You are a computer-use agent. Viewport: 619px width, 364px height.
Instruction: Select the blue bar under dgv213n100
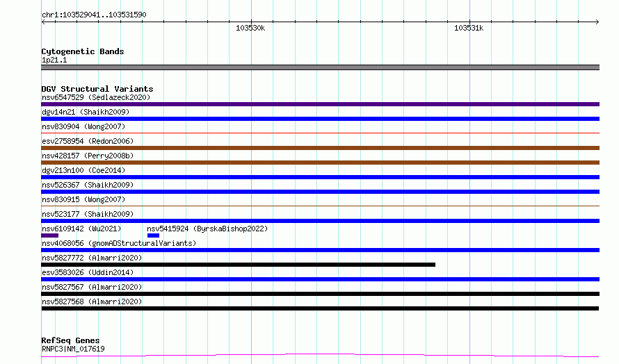pos(320,177)
